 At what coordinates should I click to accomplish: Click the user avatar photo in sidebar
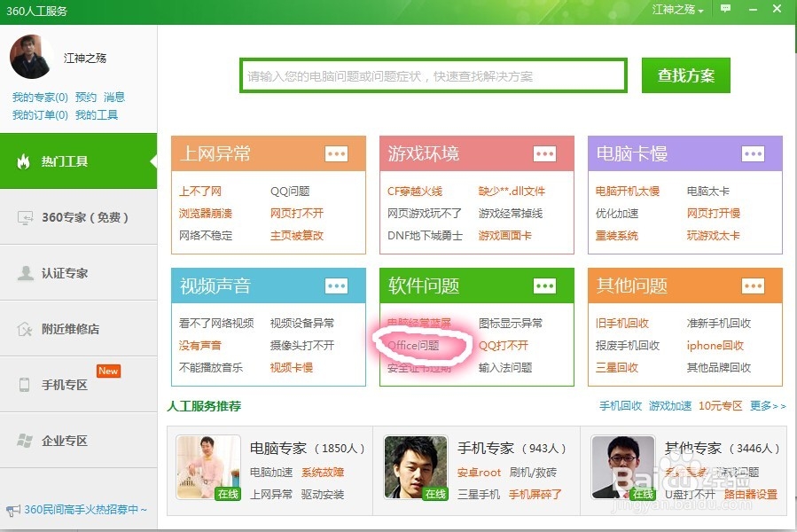coord(31,57)
